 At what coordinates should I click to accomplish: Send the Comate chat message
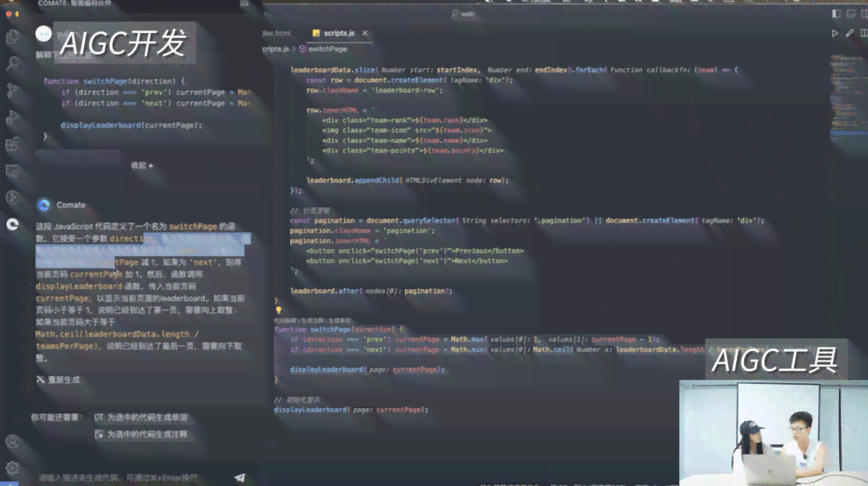pos(240,477)
